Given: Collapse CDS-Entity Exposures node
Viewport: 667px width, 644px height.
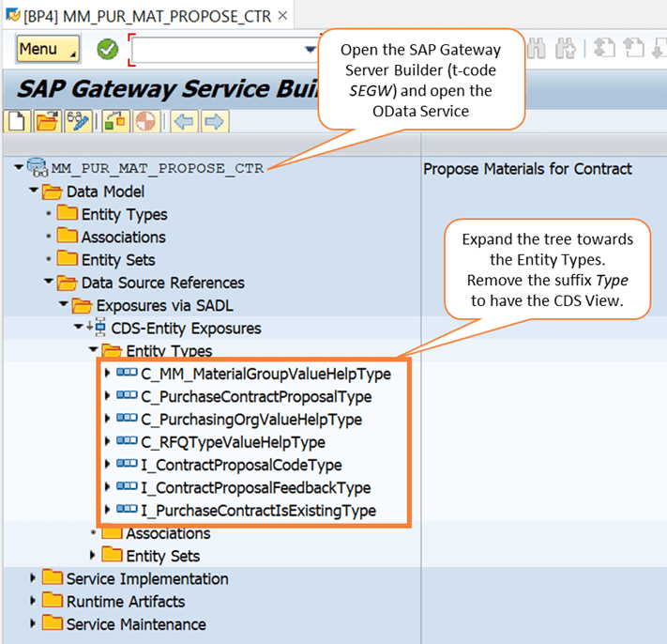Looking at the screenshot, I should 78,327.
